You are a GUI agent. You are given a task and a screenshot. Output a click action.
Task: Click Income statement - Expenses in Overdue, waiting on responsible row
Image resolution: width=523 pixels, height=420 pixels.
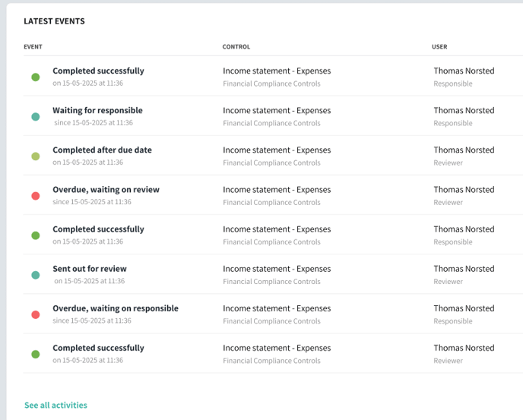(x=277, y=308)
